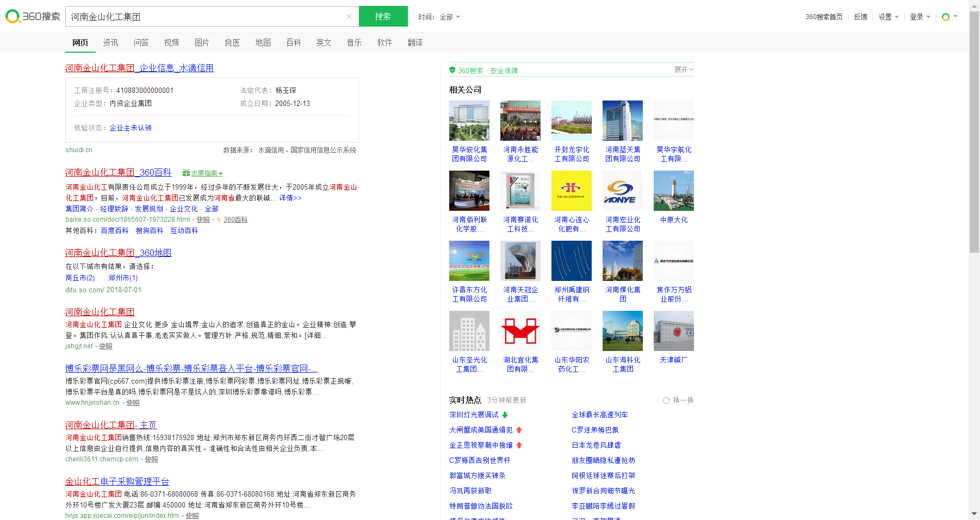Open 河南金山化工集团_企业信息_水滴信用 result
The width and height of the screenshot is (980, 520).
[139, 68]
